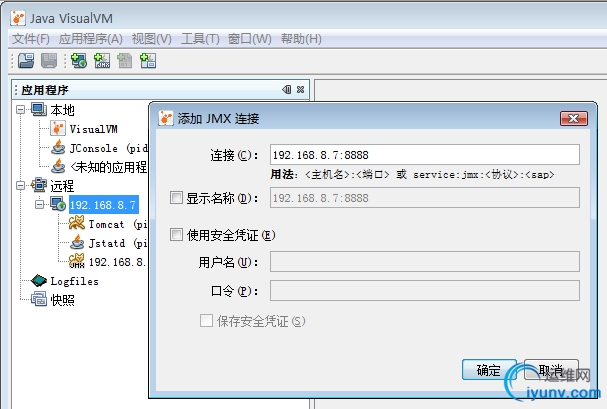
Task: Select the Logfiles tree row
Action: coord(75,281)
